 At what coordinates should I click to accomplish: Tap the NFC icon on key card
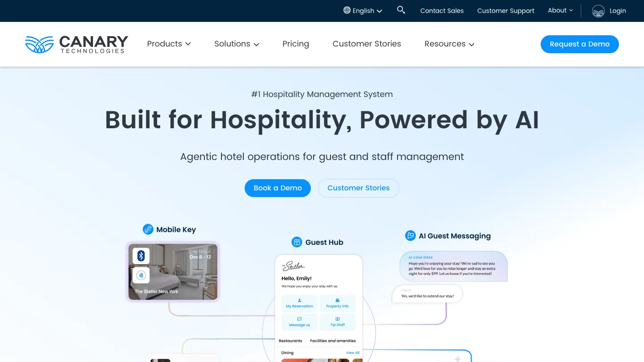coord(141,275)
